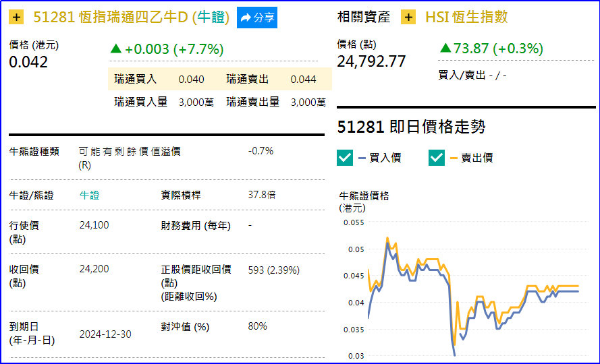Image resolution: width=600 pixels, height=364 pixels.
Task: Click the 相關資產 heading
Action: pyautogui.click(x=364, y=18)
